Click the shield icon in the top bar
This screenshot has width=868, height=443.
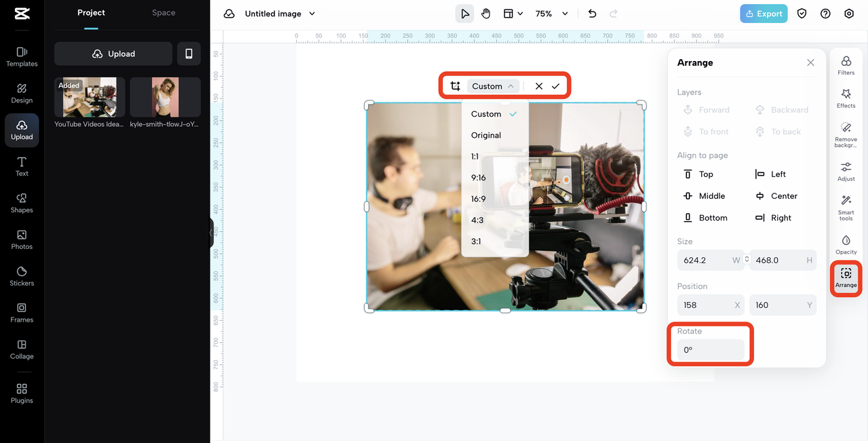(x=802, y=14)
